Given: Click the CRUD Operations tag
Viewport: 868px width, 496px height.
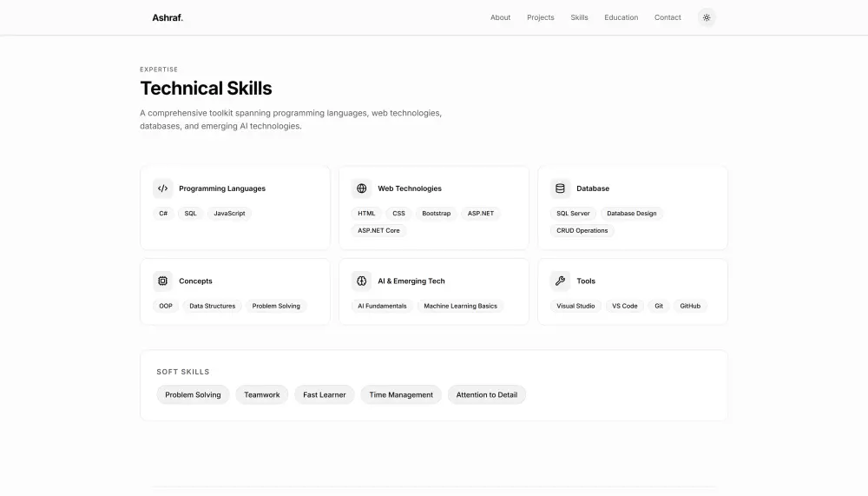Looking at the screenshot, I should point(582,231).
